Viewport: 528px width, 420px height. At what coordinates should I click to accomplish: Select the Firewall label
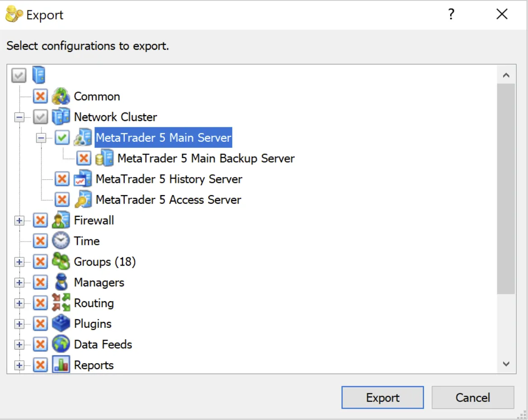[x=94, y=220]
